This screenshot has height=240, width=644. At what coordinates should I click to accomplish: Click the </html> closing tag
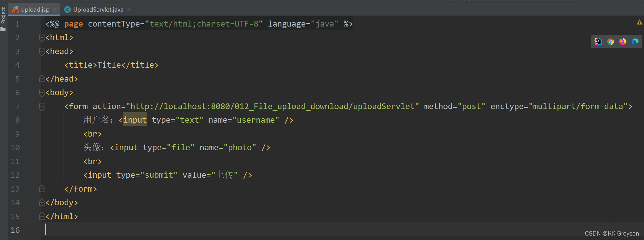62,217
